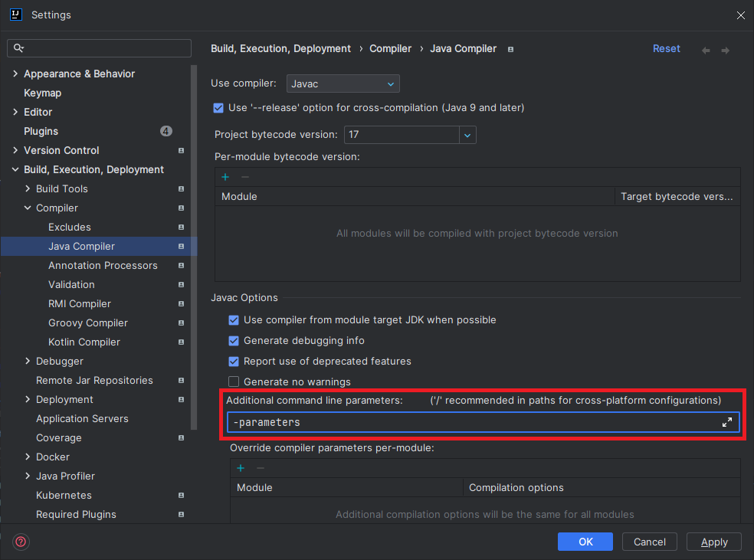This screenshot has width=754, height=560.
Task: Navigate forward with the right arrow icon
Action: point(725,50)
